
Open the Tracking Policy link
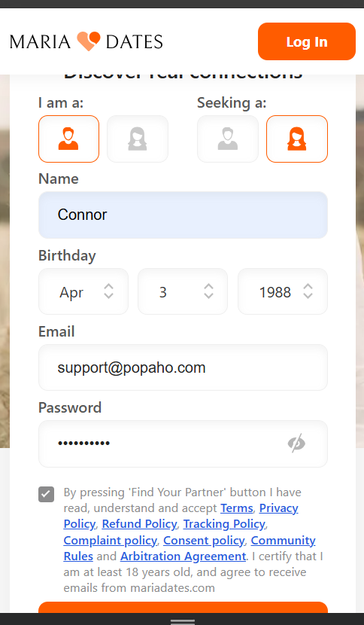[224, 524]
